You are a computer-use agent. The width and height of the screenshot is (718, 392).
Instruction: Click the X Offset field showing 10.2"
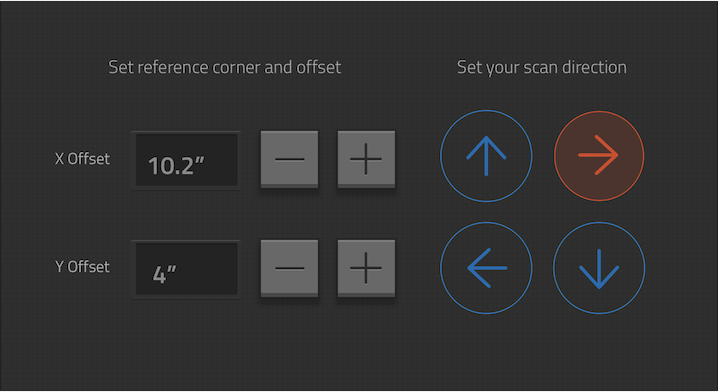point(186,160)
